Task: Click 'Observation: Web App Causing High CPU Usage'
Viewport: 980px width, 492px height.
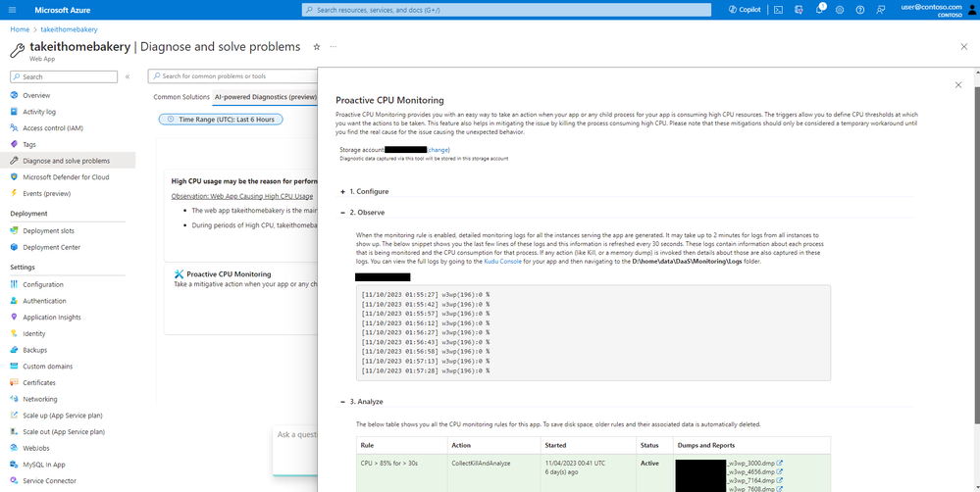Action: point(242,196)
